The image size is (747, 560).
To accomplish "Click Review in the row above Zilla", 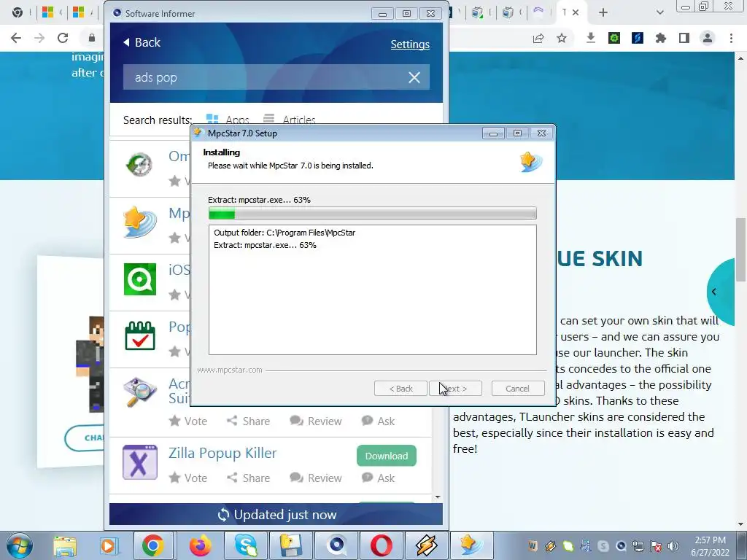I will point(316,421).
